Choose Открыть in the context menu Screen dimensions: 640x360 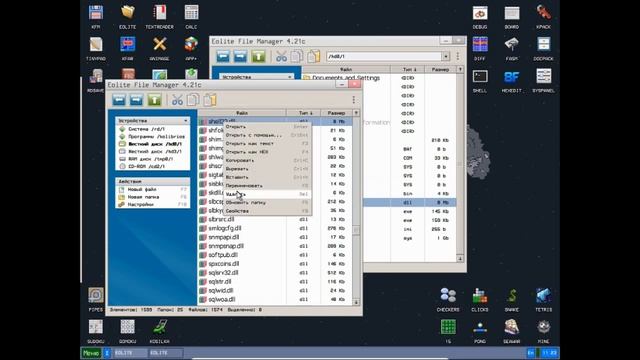point(268,127)
